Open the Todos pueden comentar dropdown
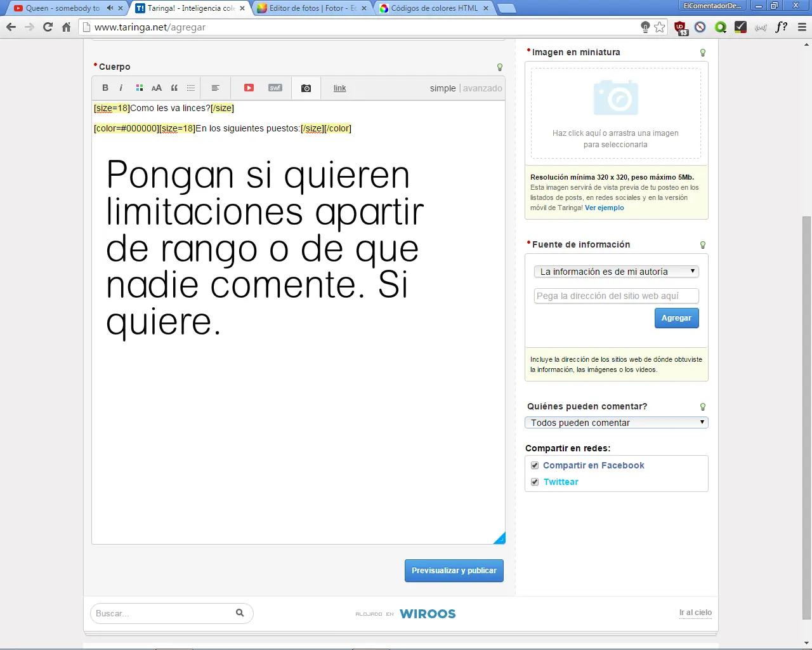 click(616, 423)
